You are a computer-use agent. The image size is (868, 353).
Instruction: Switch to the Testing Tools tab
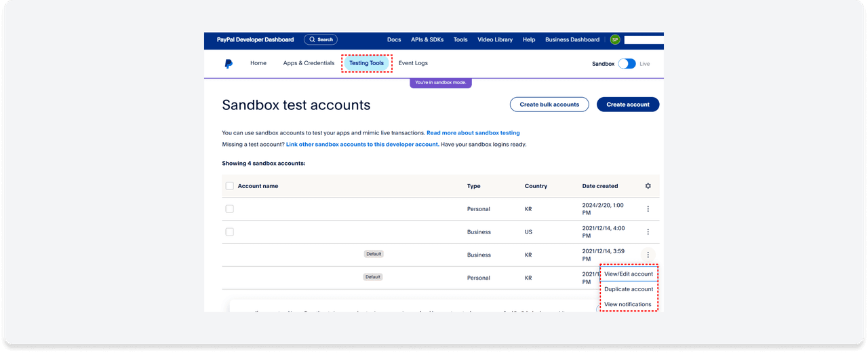pos(366,63)
